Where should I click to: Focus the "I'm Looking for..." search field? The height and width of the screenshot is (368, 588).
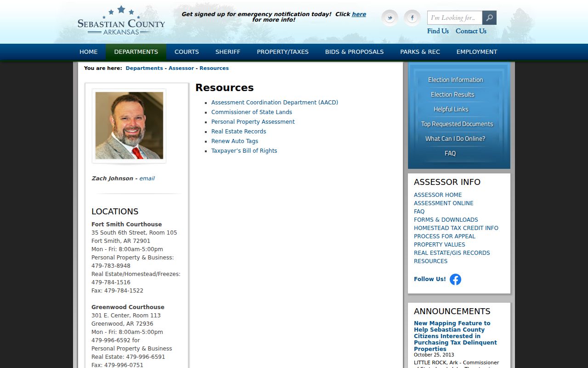(x=455, y=18)
